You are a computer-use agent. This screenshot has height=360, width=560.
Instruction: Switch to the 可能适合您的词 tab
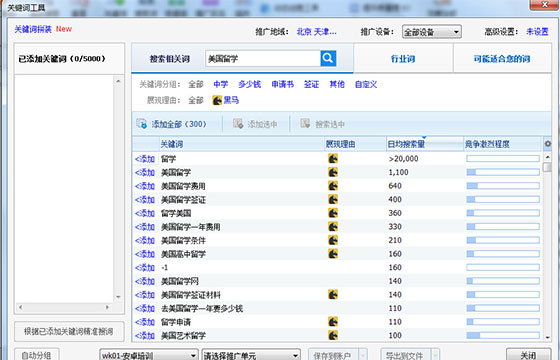pos(502,59)
